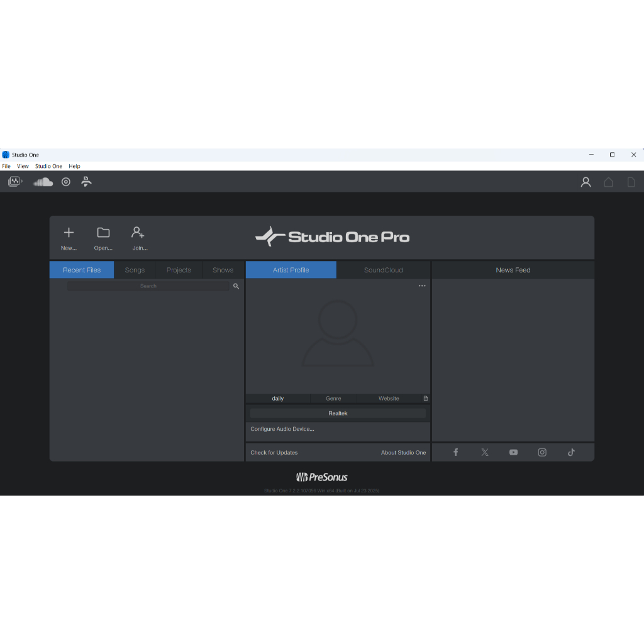Click the search magnifier icon

[236, 286]
